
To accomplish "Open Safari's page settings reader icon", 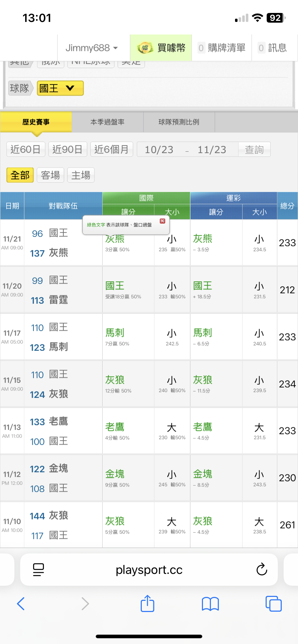I will point(39,569).
